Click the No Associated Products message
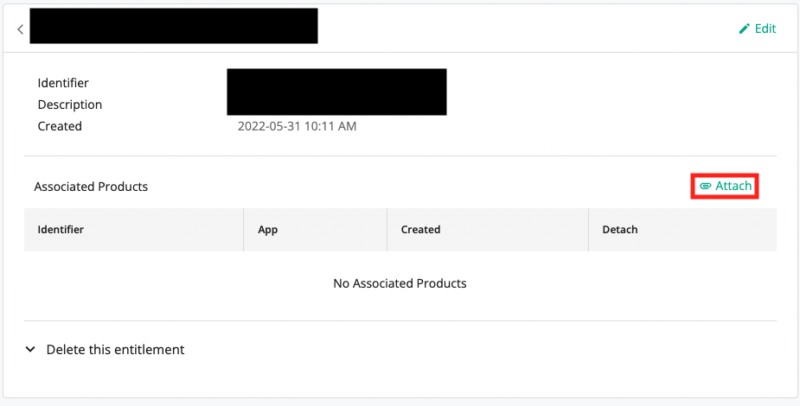The height and width of the screenshot is (406, 800). [400, 283]
